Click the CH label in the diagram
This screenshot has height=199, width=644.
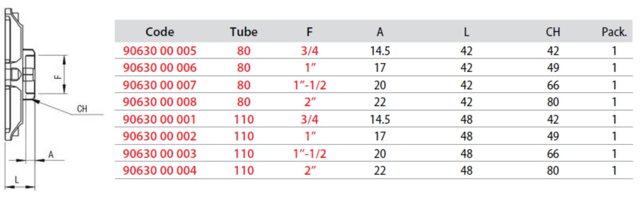click(x=82, y=109)
